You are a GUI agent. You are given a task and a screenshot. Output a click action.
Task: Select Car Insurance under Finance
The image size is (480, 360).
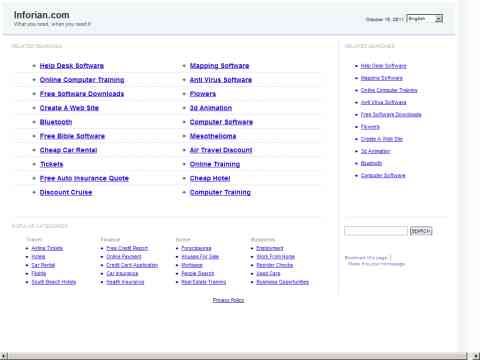tap(122, 273)
